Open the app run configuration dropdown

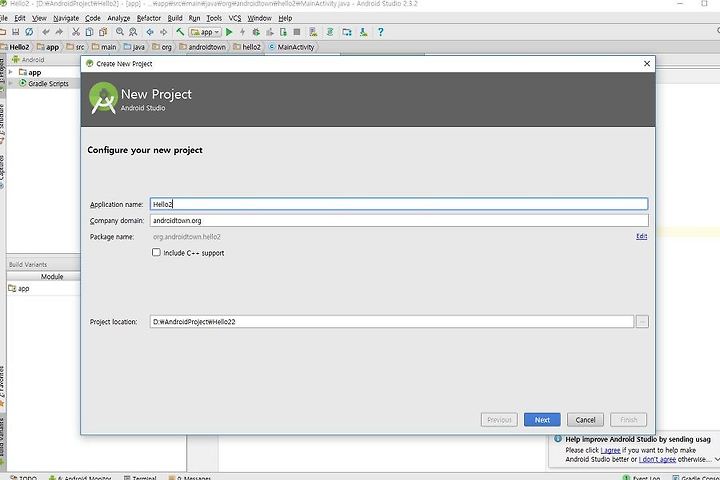click(x=205, y=32)
